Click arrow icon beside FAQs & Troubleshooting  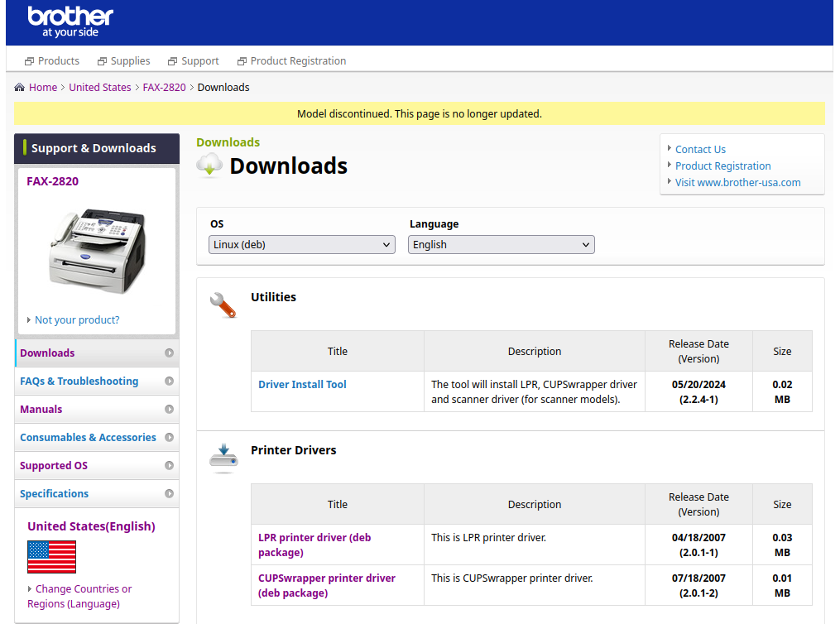pos(170,381)
